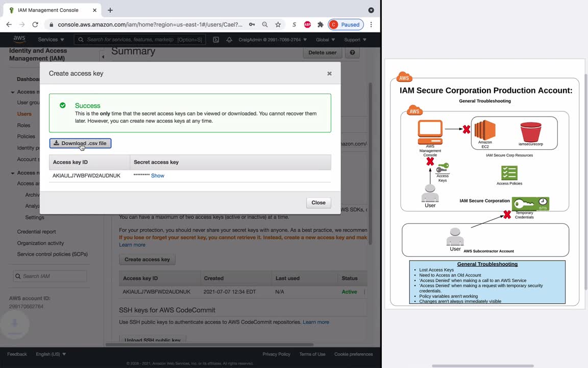Open Users in the sidebar
588x368 pixels.
[24, 114]
